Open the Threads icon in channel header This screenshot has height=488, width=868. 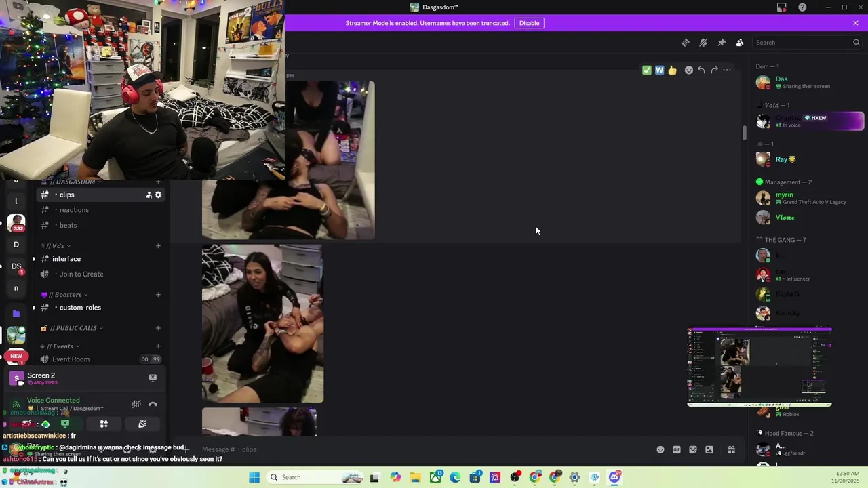click(685, 42)
